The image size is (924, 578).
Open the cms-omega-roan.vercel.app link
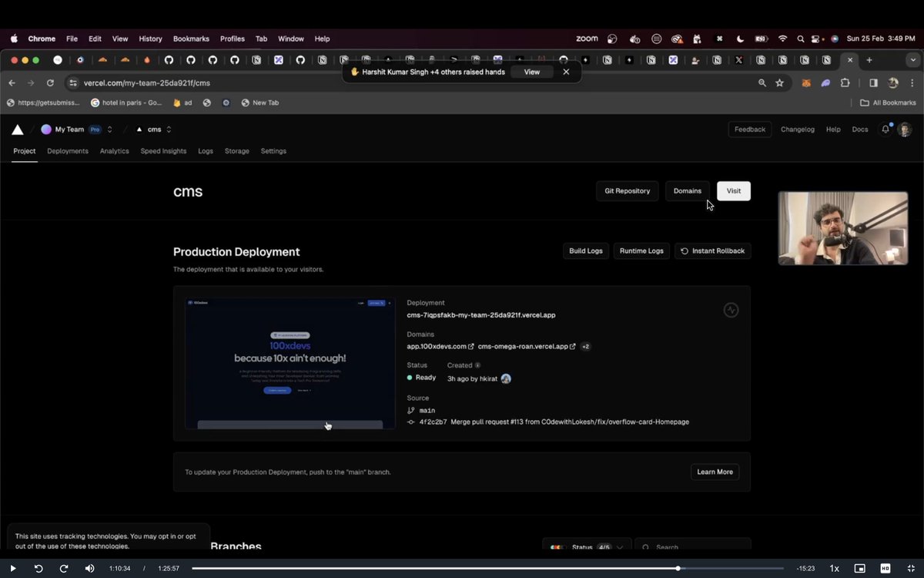(527, 347)
